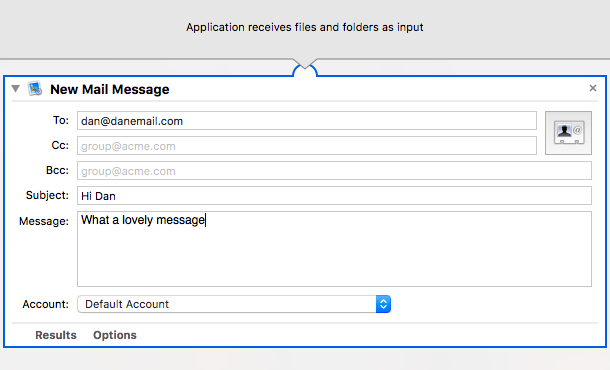Click 'Application receives files and folders as input' text
This screenshot has width=610, height=370.
tap(305, 27)
